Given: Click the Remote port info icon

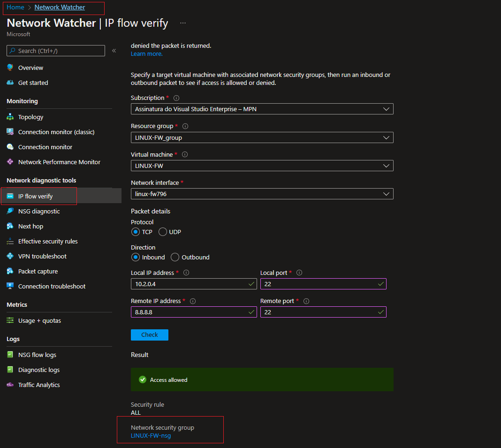Looking at the screenshot, I should click(x=306, y=301).
